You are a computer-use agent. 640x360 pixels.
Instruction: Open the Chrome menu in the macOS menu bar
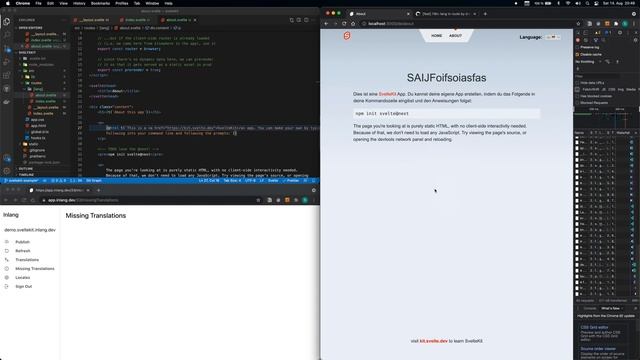pyautogui.click(x=22, y=3)
